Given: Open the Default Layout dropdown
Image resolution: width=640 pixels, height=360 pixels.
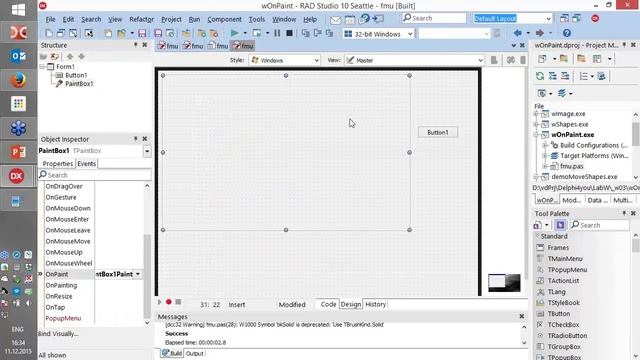Looking at the screenshot, I should coord(513,18).
